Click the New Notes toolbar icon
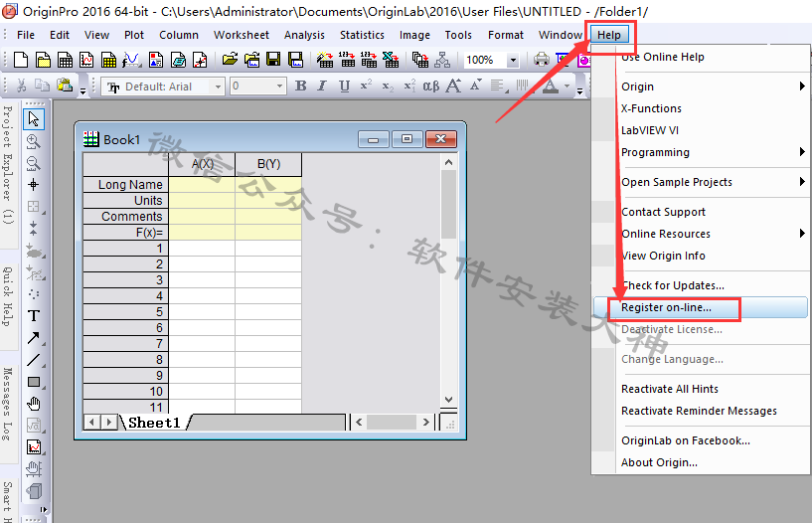 [x=178, y=60]
